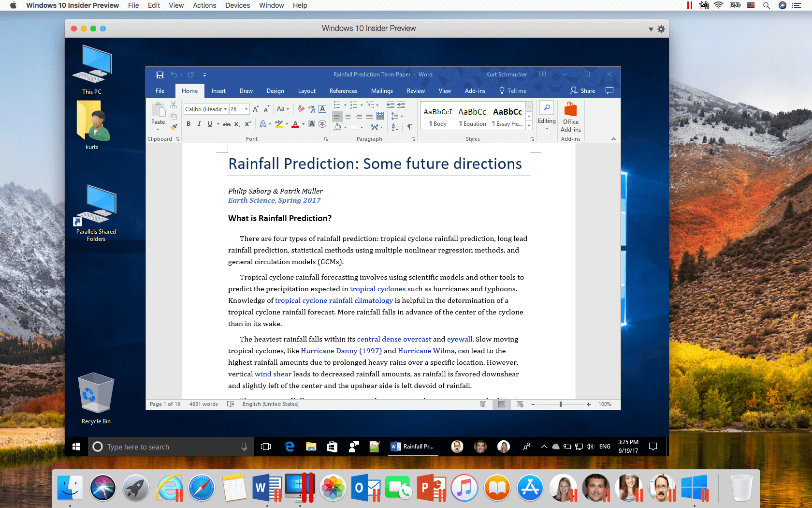
Task: Open the File tab
Action: (x=160, y=91)
